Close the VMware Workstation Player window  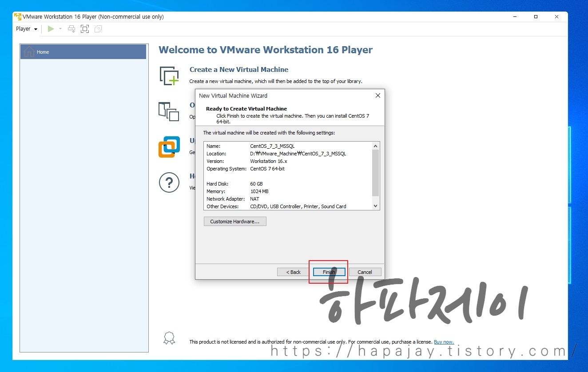click(x=557, y=17)
